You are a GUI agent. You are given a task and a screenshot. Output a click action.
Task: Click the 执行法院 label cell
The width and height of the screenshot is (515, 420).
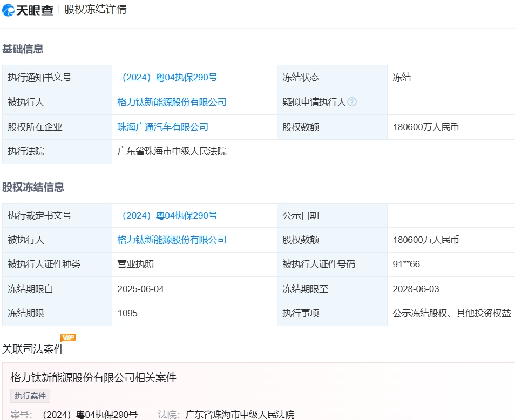[57, 151]
